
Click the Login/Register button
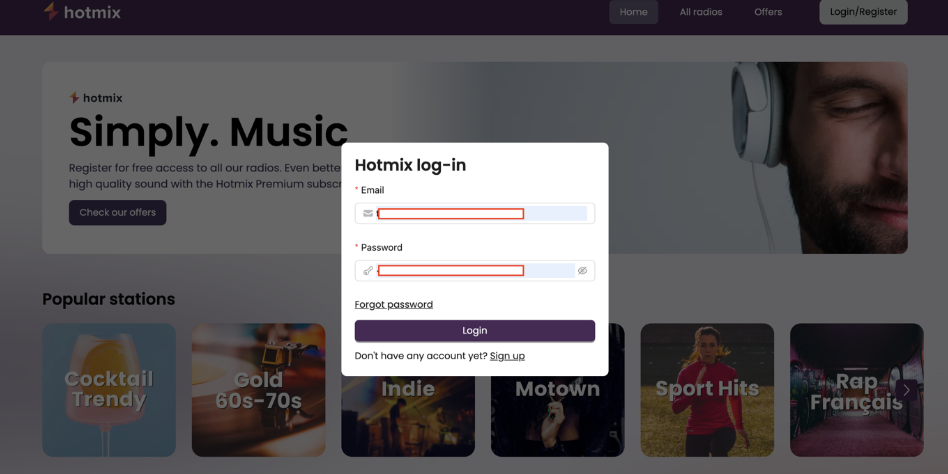pos(863,12)
